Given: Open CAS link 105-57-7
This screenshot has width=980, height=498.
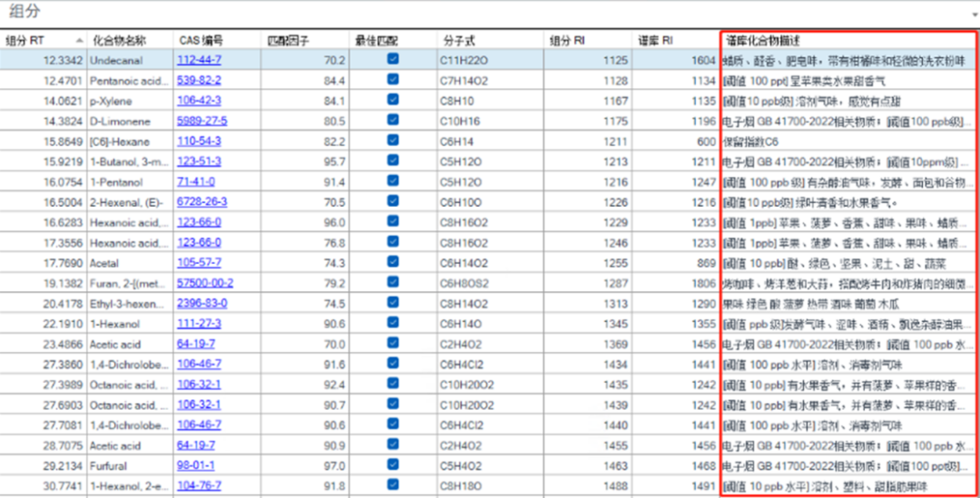Looking at the screenshot, I should [x=200, y=263].
